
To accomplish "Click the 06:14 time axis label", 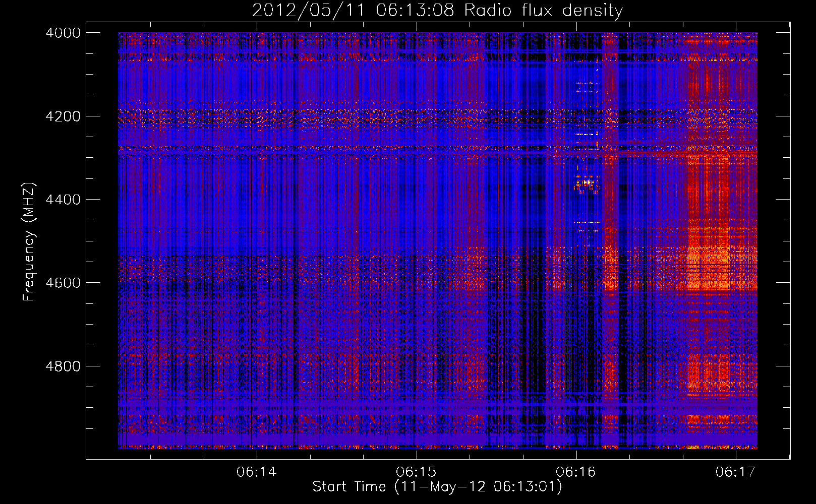I will pos(257,472).
